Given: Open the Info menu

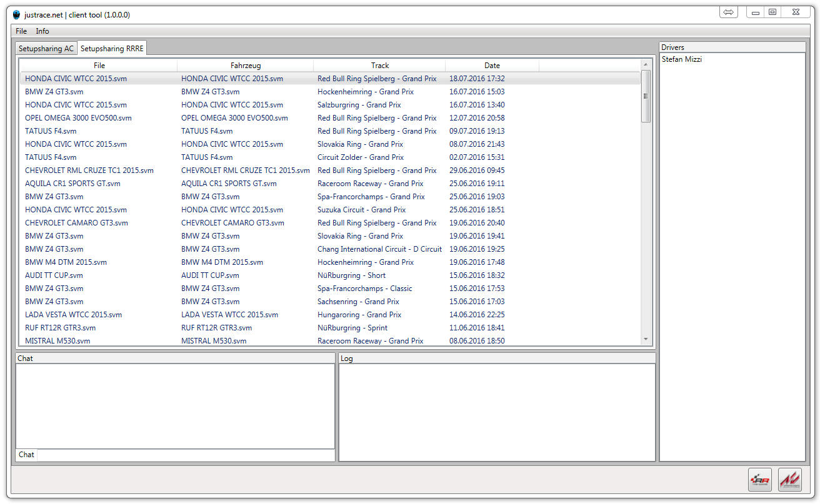Looking at the screenshot, I should pyautogui.click(x=42, y=31).
